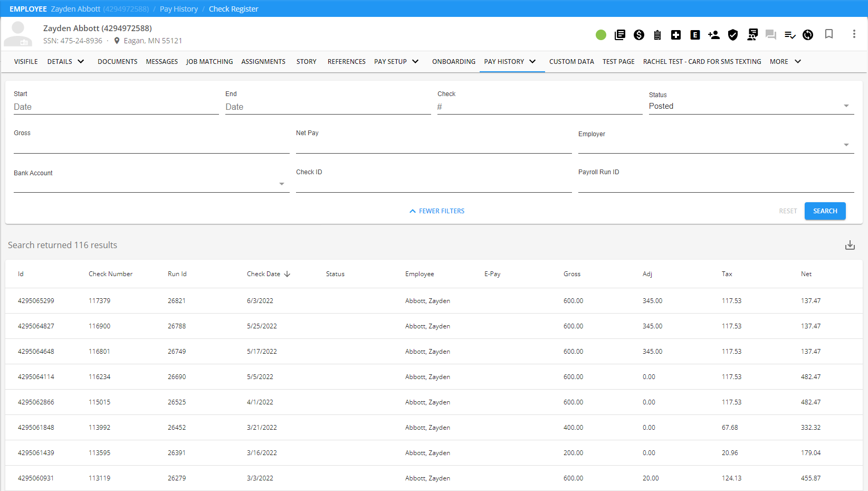Viewport: 868px width, 491px height.
Task: Open the Documents tab
Action: (117, 62)
